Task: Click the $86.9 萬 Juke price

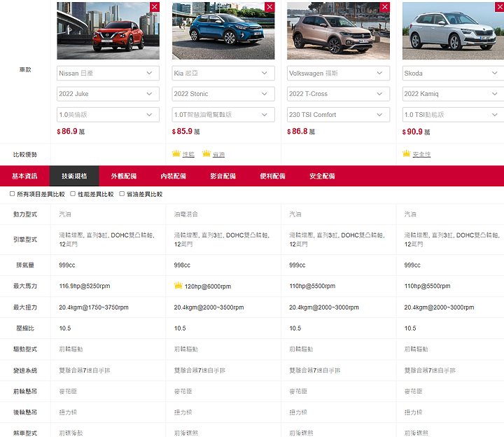Action: (x=71, y=132)
